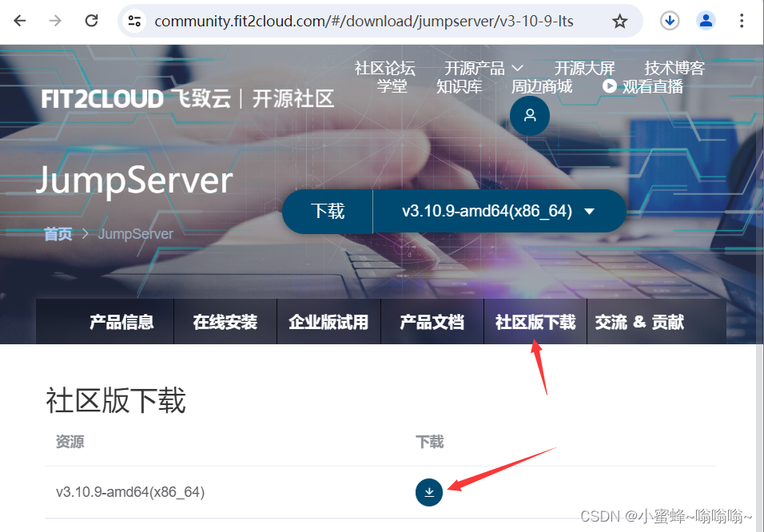The height and width of the screenshot is (532, 764).
Task: Select the 社区版下载 tab
Action: click(x=535, y=322)
